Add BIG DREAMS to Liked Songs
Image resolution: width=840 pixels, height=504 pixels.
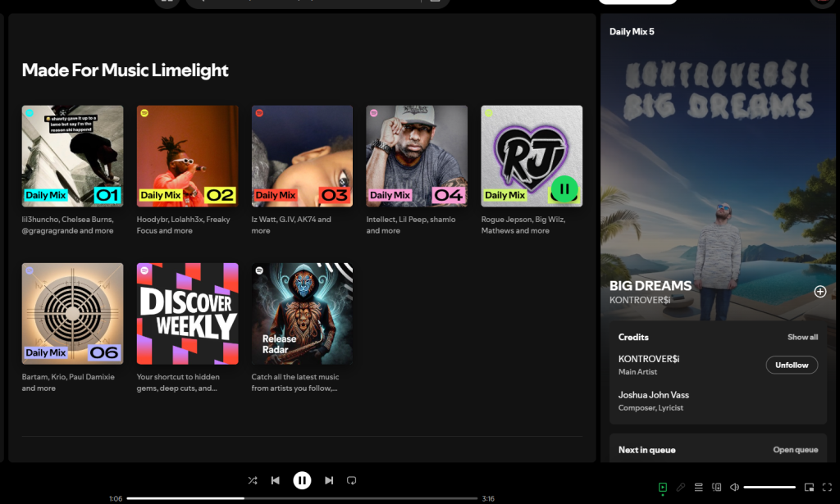pyautogui.click(x=820, y=292)
